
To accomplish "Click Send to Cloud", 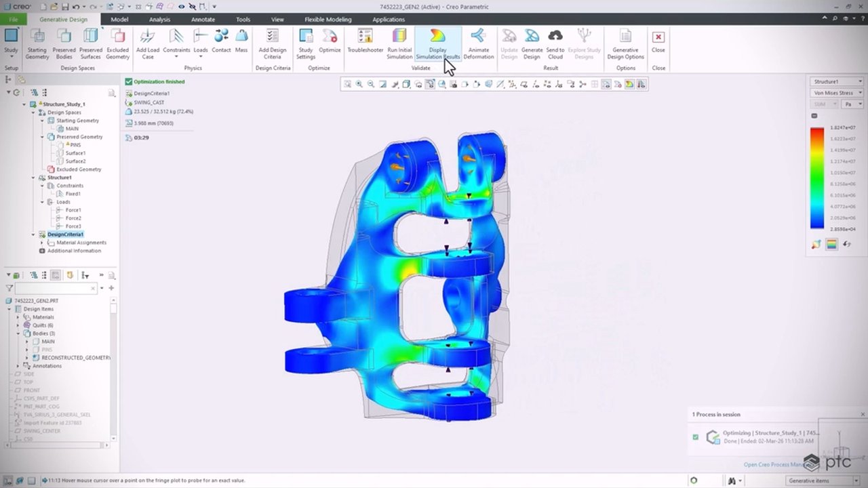I will (555, 44).
